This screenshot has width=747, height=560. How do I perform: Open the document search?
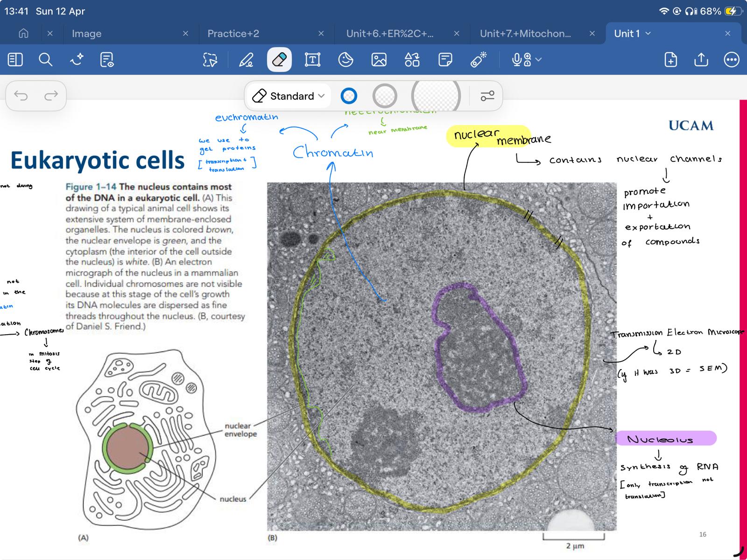[x=45, y=60]
